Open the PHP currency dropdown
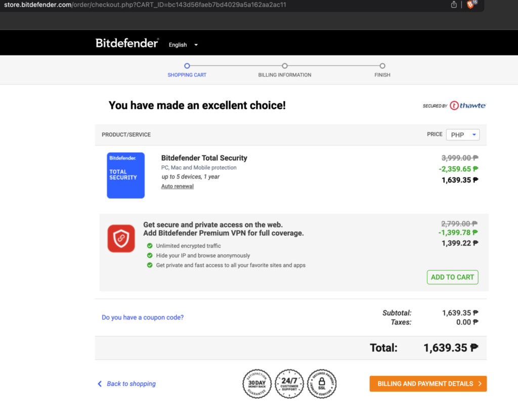Screen dimensions: 518x420 tap(462, 135)
